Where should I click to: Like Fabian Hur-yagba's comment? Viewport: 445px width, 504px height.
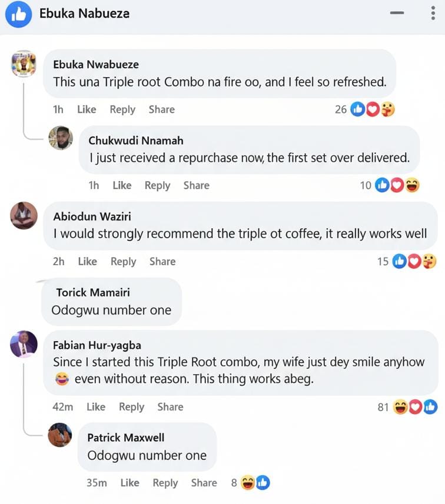coord(96,407)
